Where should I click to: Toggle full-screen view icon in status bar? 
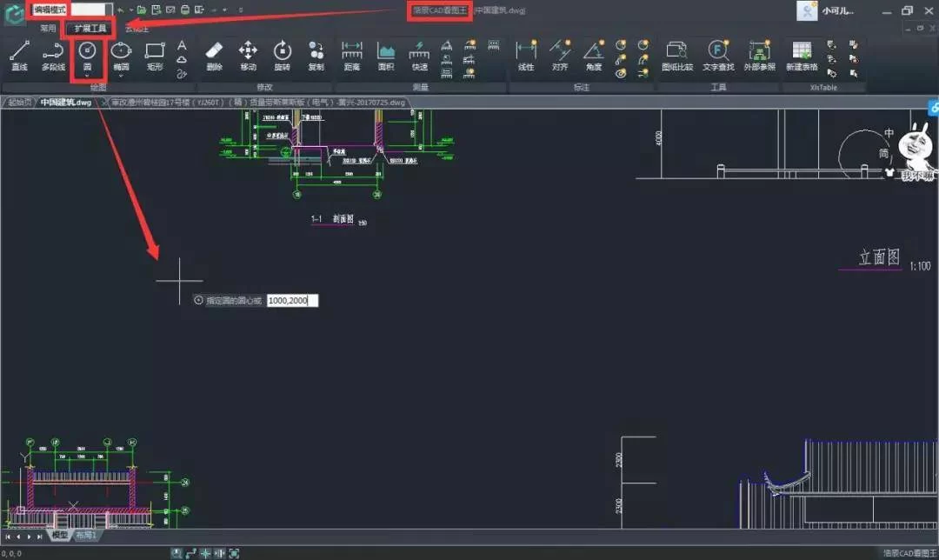[234, 553]
